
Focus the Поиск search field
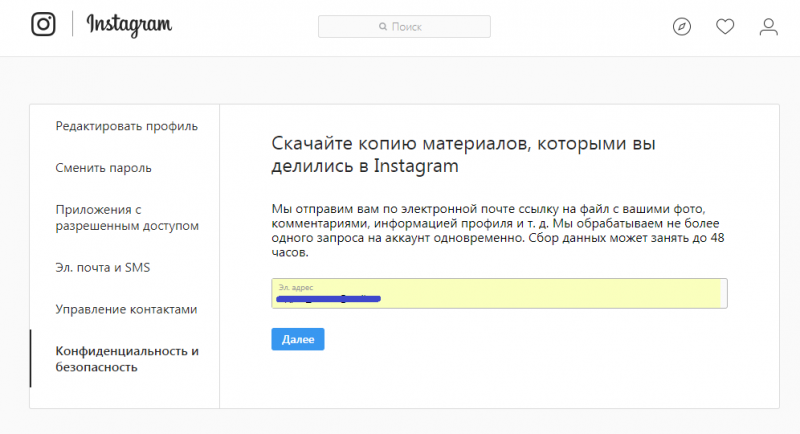tap(404, 27)
